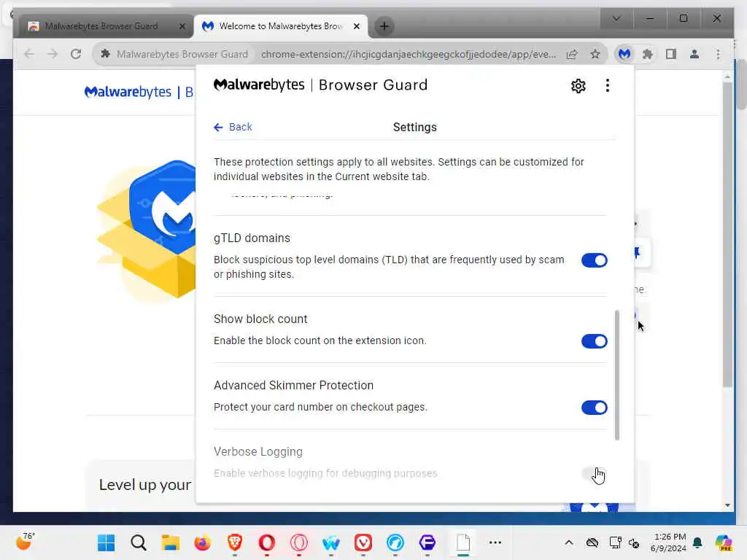Image resolution: width=747 pixels, height=560 pixels.
Task: Click the settings list scrollbar in popup
Action: pos(617,376)
